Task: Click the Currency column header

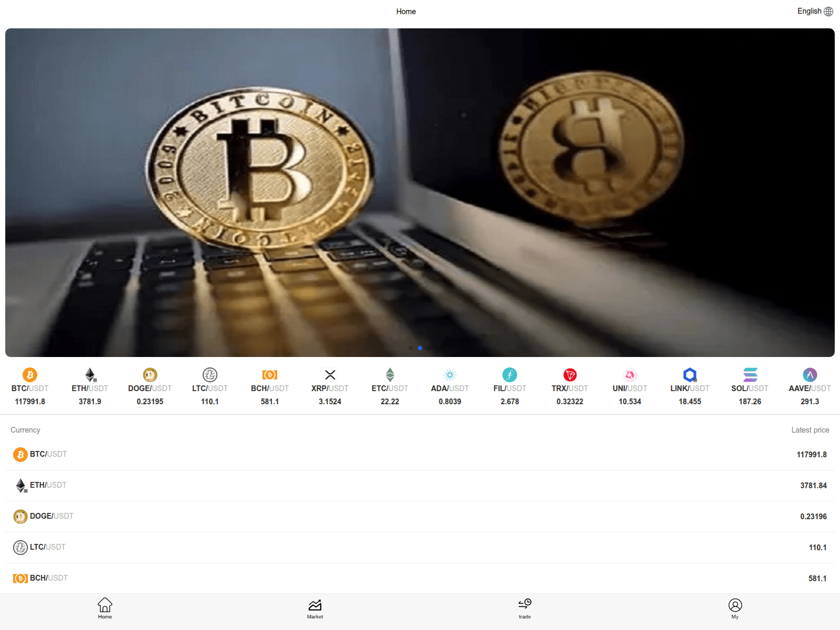Action: 25,430
